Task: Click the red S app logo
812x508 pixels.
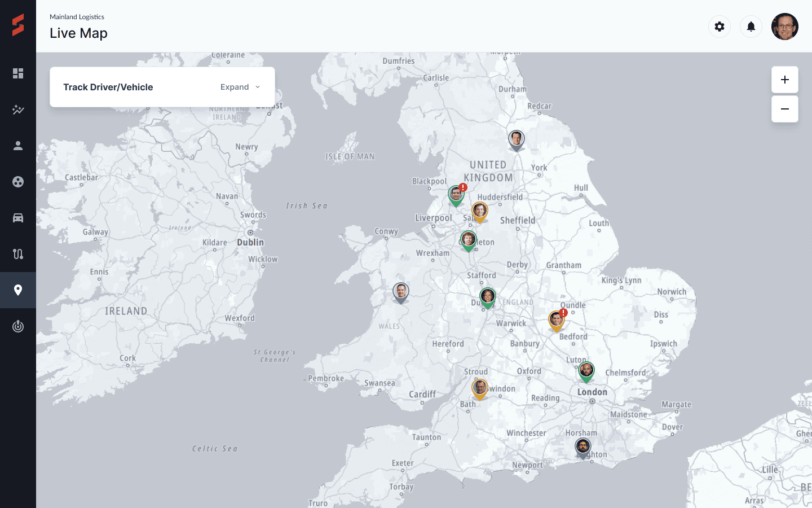Action: pos(18,25)
